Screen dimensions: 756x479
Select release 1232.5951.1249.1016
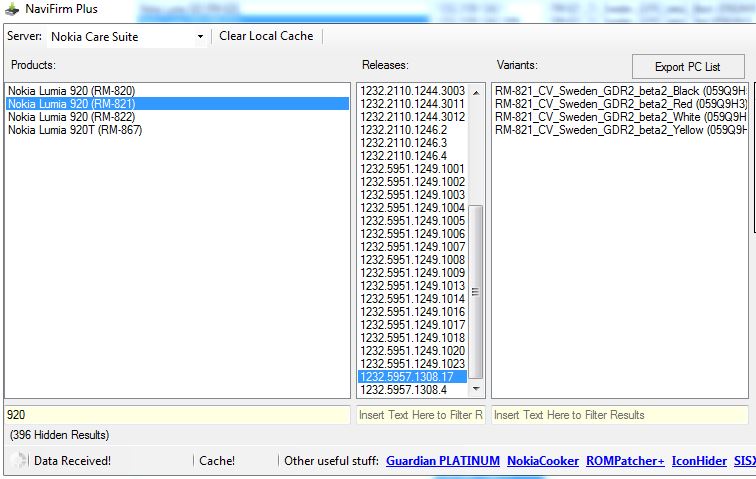pos(413,312)
